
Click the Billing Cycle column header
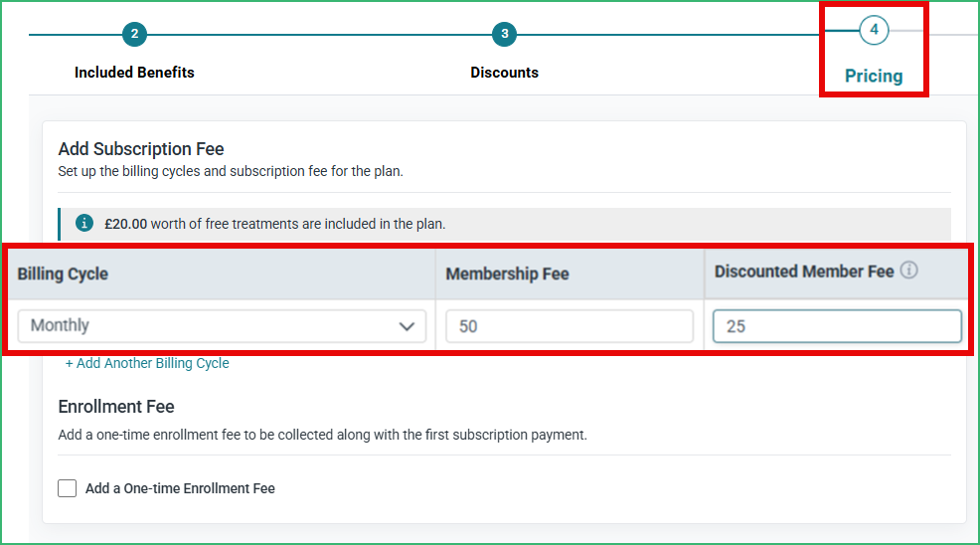pos(63,274)
